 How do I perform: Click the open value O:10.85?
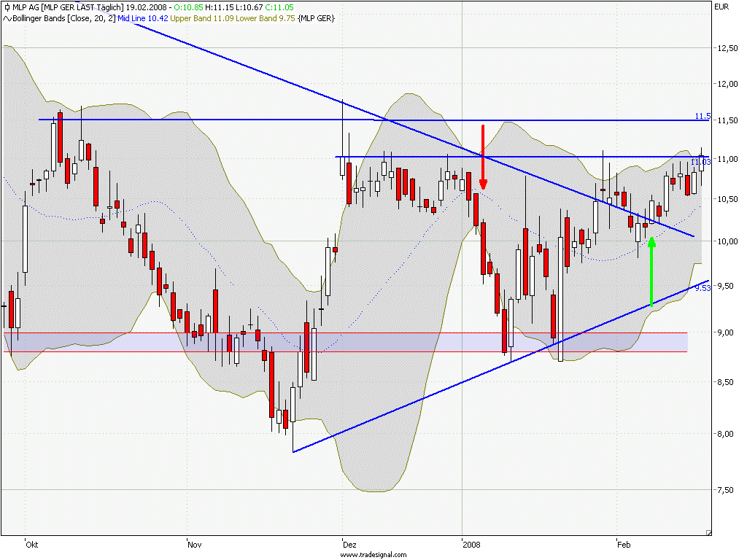[189, 7]
